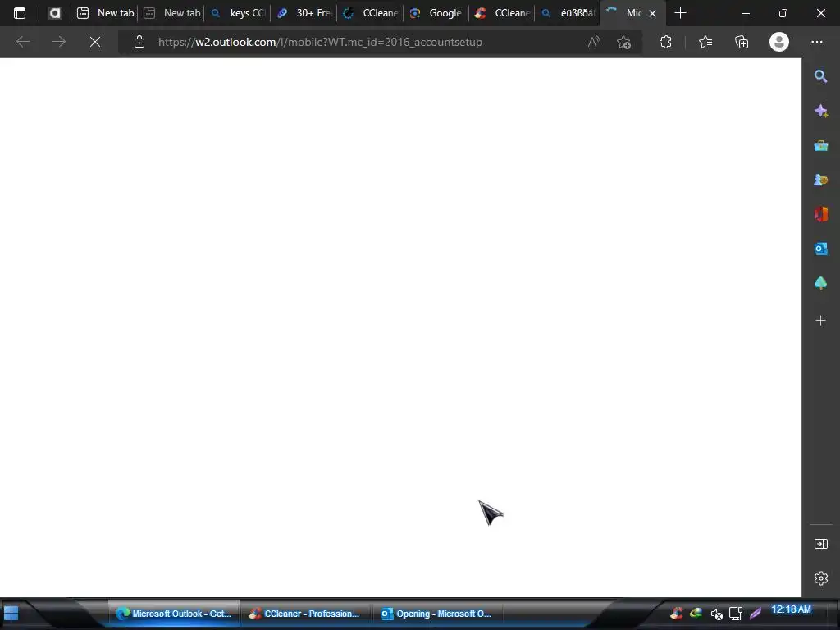
Task: Close the active Mic tab
Action: click(x=652, y=13)
